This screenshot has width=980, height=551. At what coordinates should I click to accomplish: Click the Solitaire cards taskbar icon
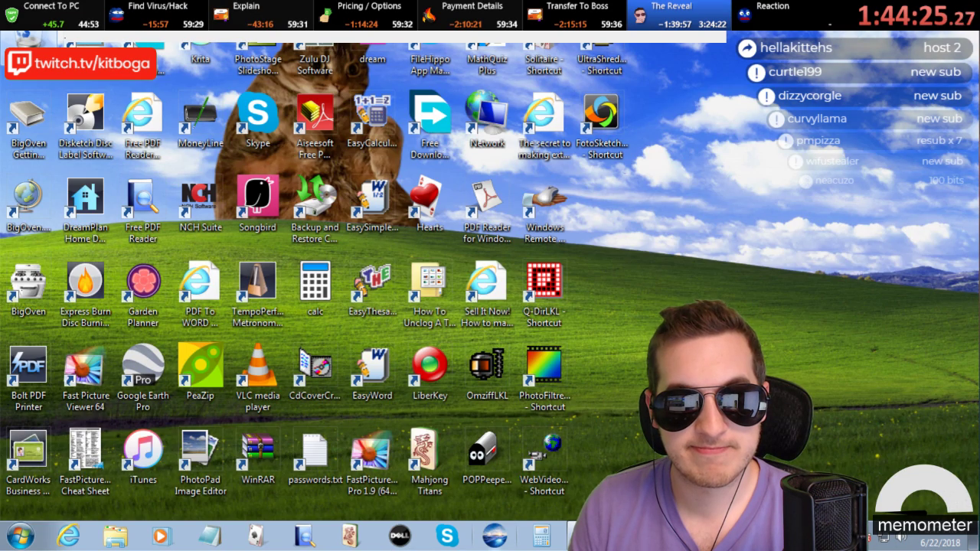[x=257, y=536]
